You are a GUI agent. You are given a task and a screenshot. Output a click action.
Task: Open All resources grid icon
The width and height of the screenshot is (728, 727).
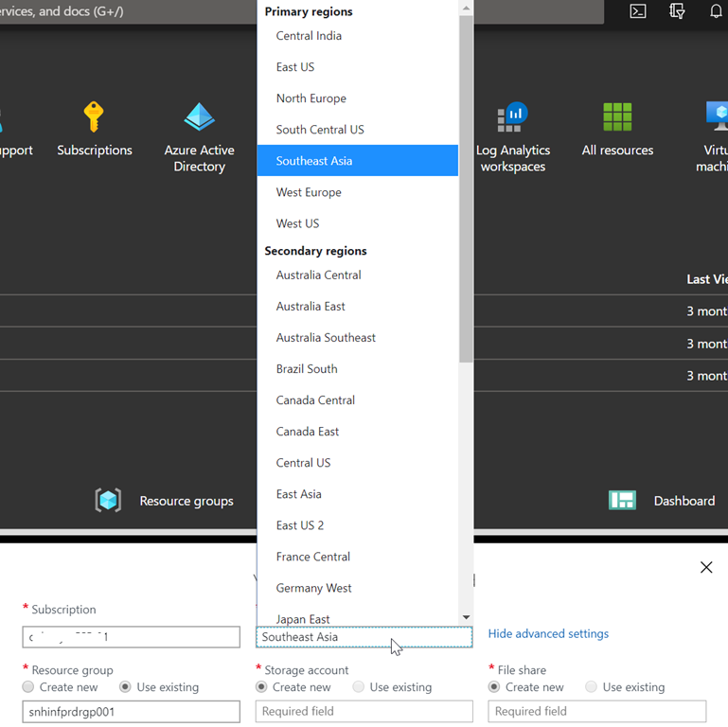(x=617, y=116)
